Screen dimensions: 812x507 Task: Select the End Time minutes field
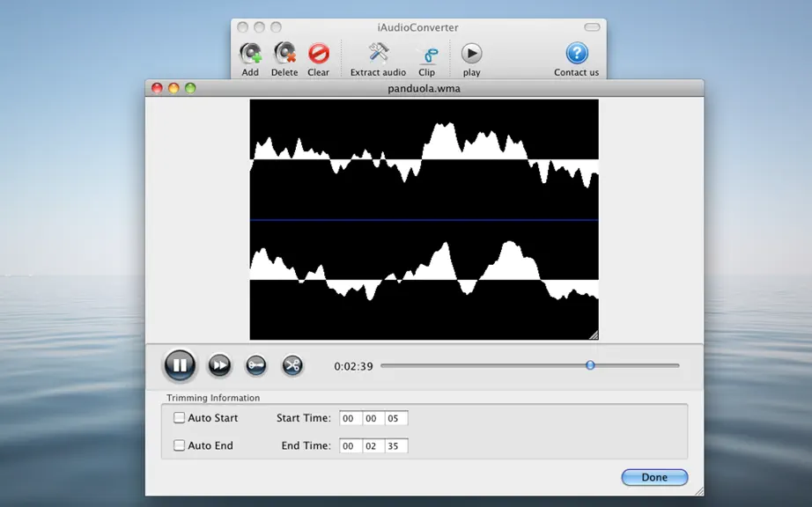tap(373, 446)
